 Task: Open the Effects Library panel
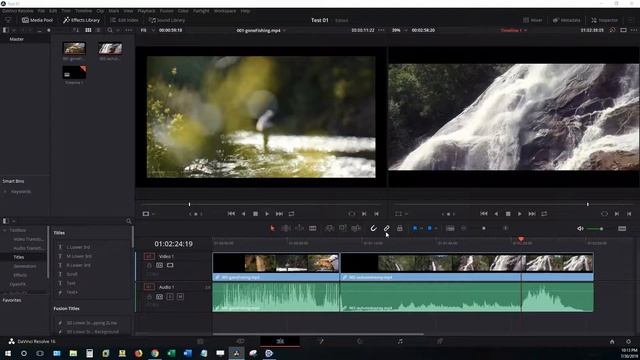click(81, 20)
